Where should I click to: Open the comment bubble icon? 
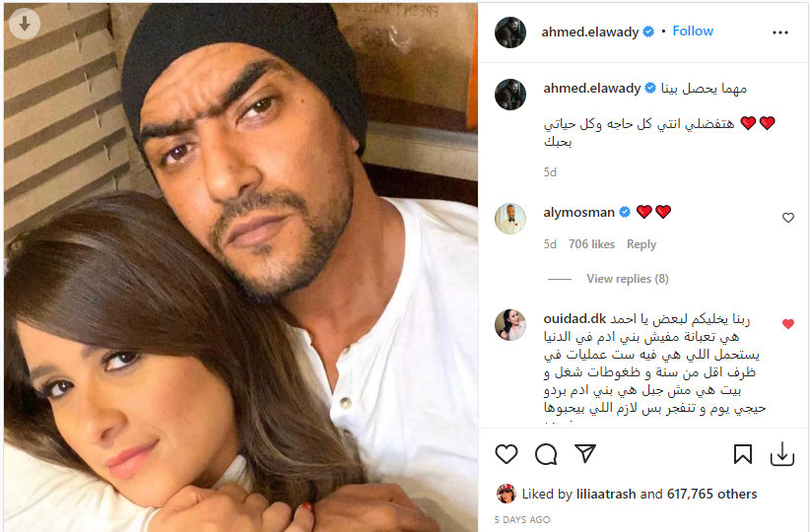546,454
